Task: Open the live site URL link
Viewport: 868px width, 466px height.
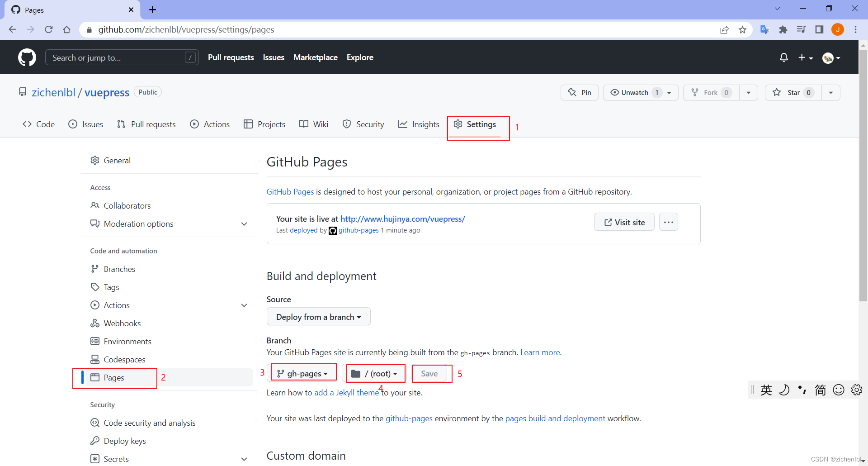Action: pos(402,219)
